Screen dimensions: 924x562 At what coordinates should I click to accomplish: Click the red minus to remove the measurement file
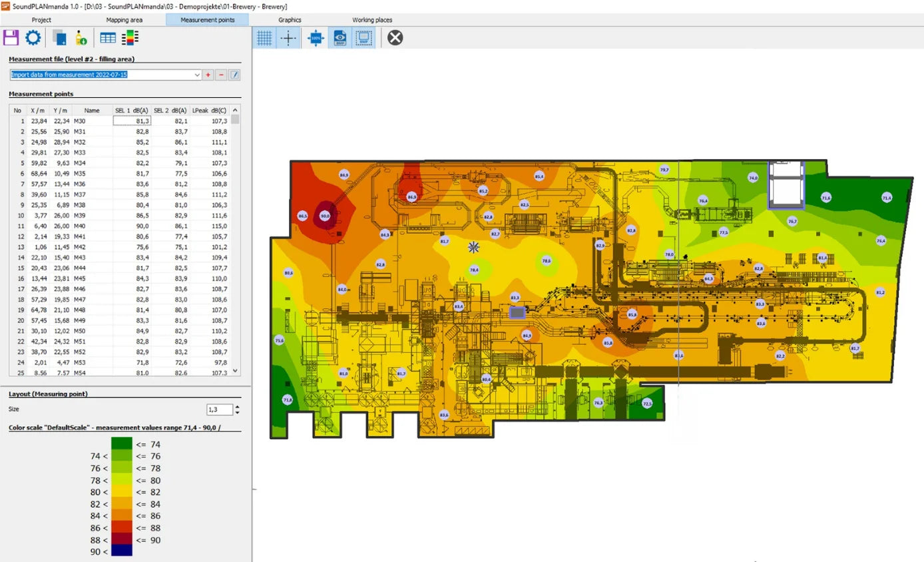coord(221,75)
